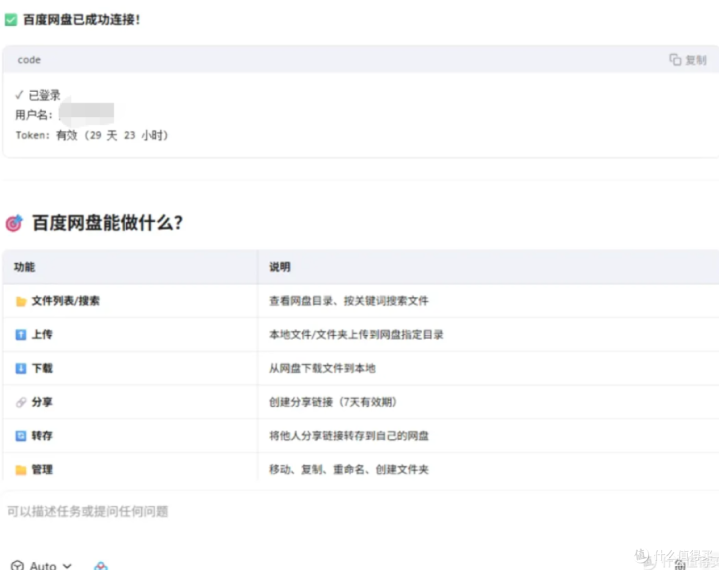Click the 功能 column header
Image resolution: width=719 pixels, height=570 pixels.
pyautogui.click(x=24, y=267)
